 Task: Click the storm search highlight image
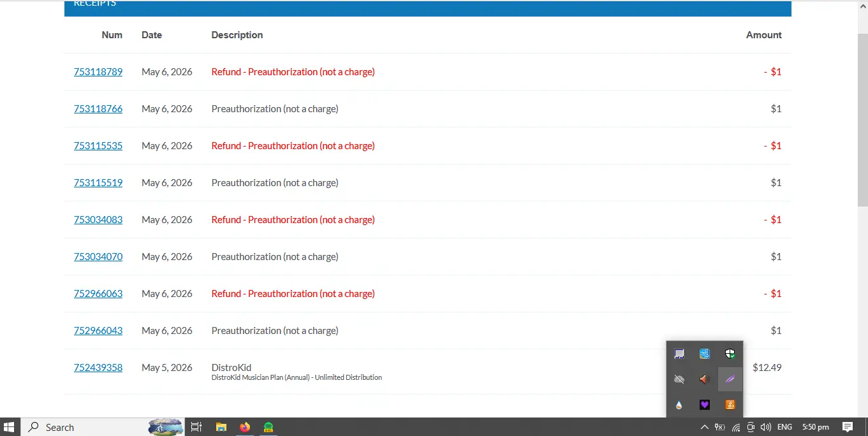(166, 427)
